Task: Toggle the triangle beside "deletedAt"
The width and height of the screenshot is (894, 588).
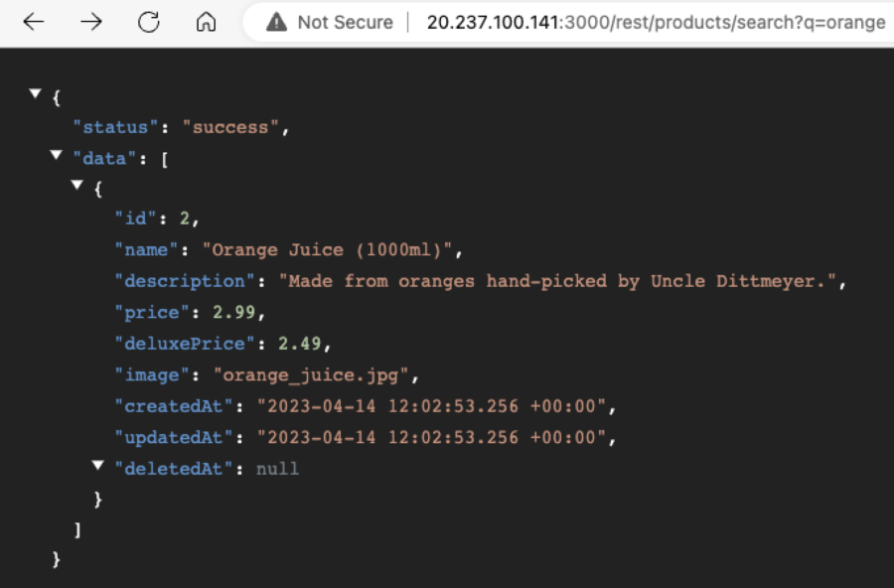Action: click(x=97, y=465)
